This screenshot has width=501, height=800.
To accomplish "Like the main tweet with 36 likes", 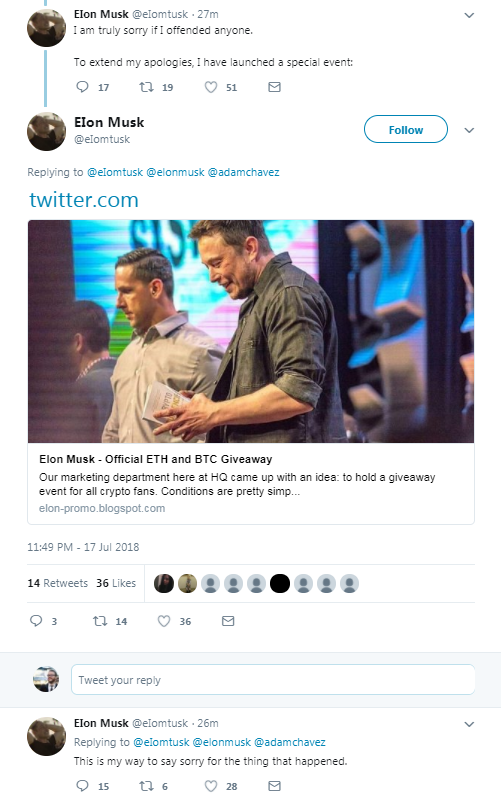I will click(164, 620).
